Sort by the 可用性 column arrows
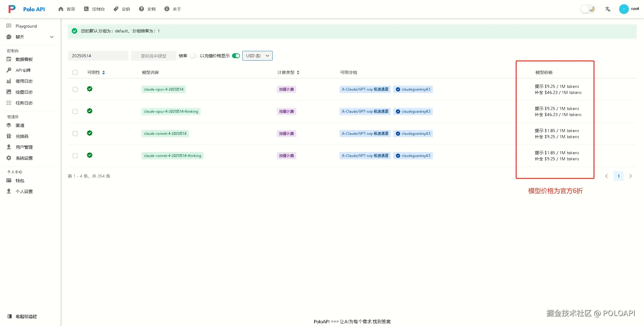The height and width of the screenshot is (326, 644). click(x=104, y=72)
